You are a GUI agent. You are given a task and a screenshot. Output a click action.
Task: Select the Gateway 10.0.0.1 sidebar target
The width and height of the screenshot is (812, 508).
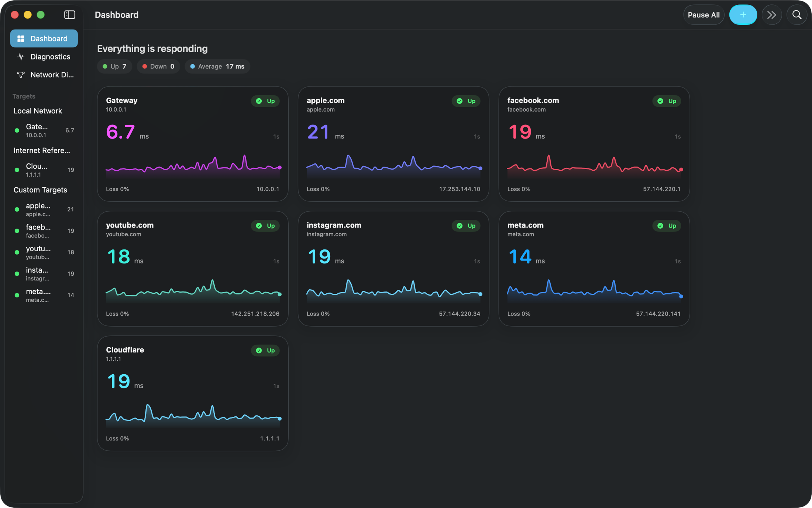(44, 130)
